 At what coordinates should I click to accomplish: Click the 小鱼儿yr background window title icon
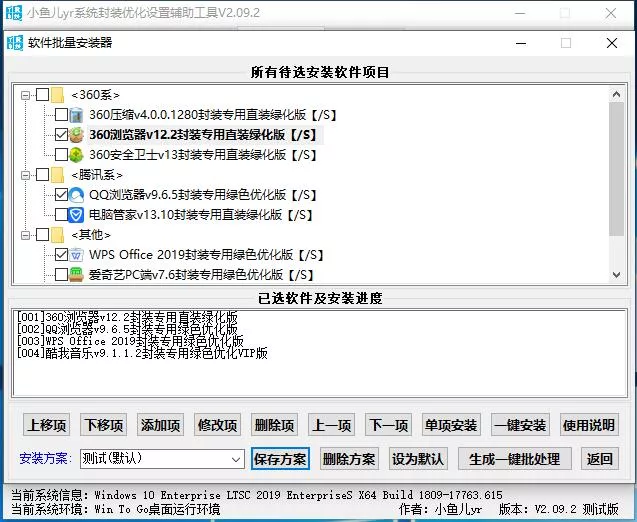tap(15, 13)
